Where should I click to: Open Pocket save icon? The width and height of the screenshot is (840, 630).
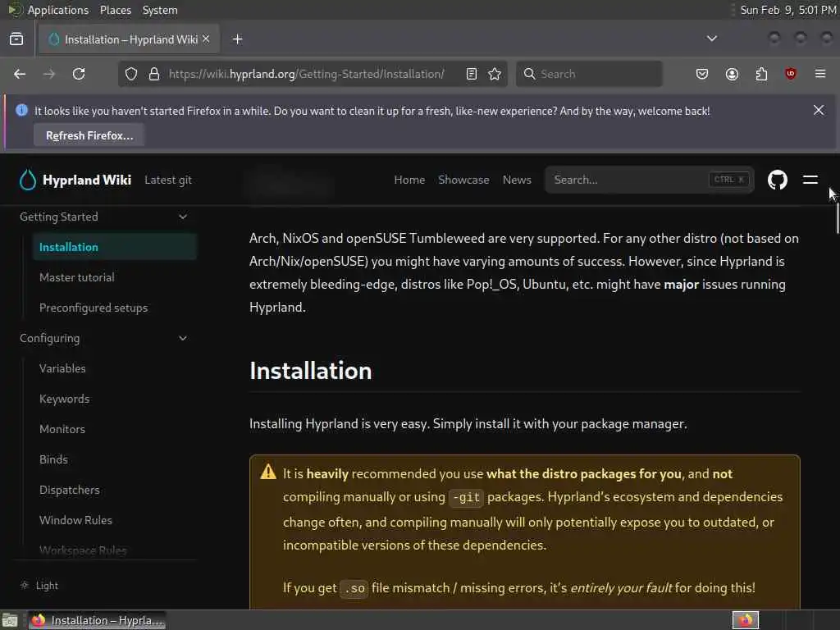coord(702,74)
